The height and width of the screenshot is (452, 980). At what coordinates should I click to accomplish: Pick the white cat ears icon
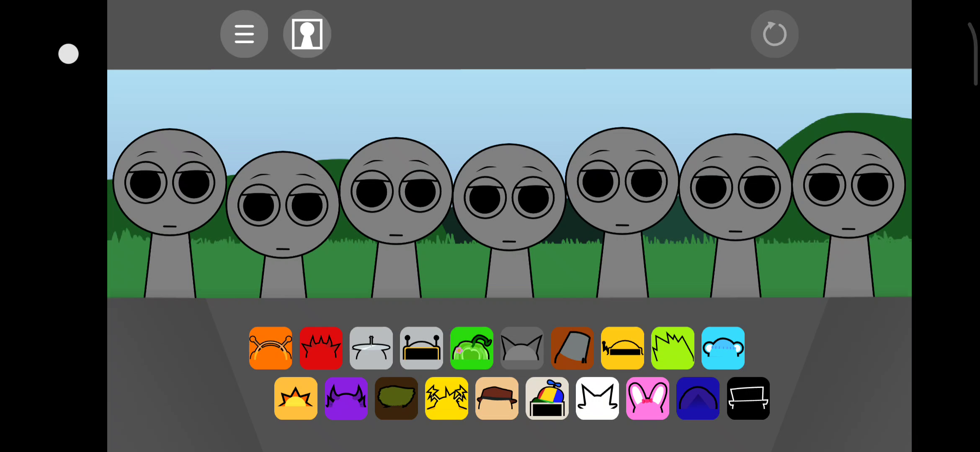597,398
